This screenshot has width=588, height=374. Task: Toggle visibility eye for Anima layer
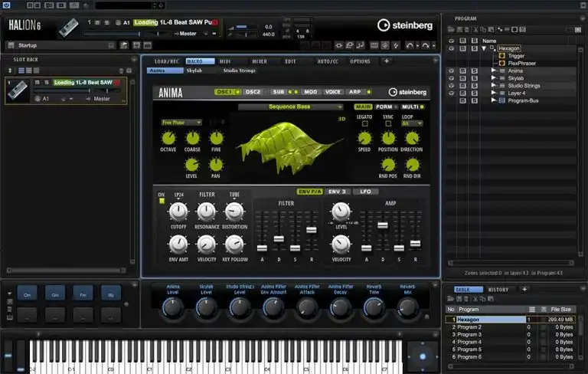coord(451,71)
